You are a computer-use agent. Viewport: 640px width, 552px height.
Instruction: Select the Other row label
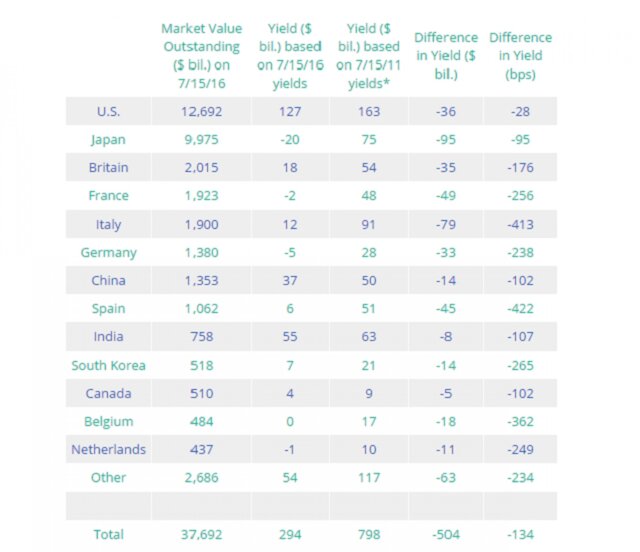point(108,477)
